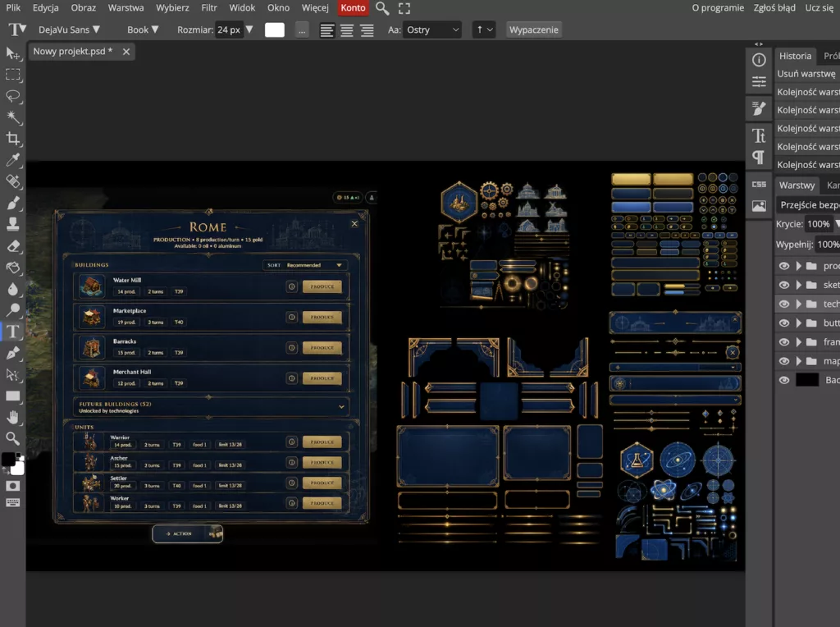The width and height of the screenshot is (840, 627).
Task: Select the Zoom tool in toolbar
Action: [x=13, y=438]
